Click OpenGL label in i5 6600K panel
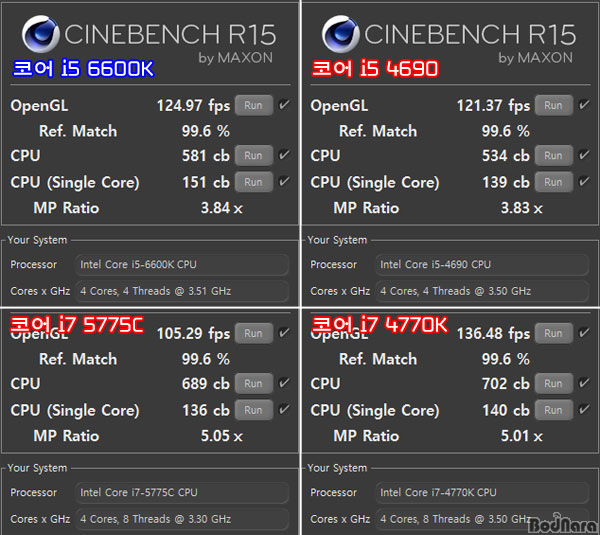The height and width of the screenshot is (535, 600). tap(39, 106)
